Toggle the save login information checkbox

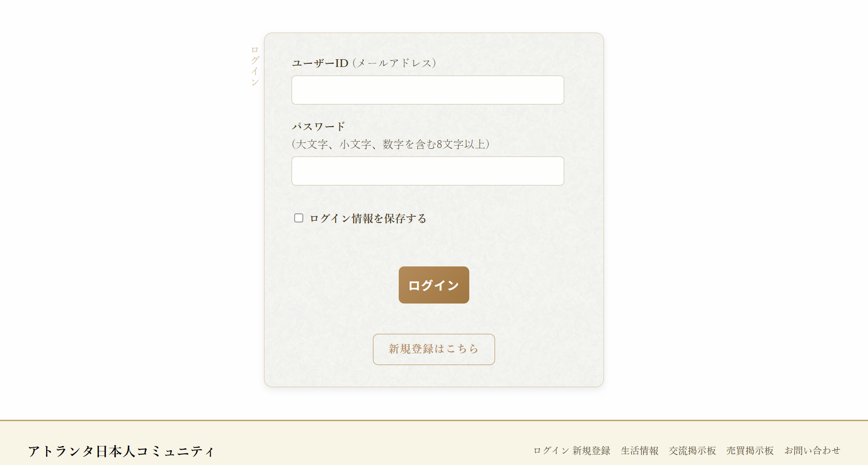[x=298, y=218]
